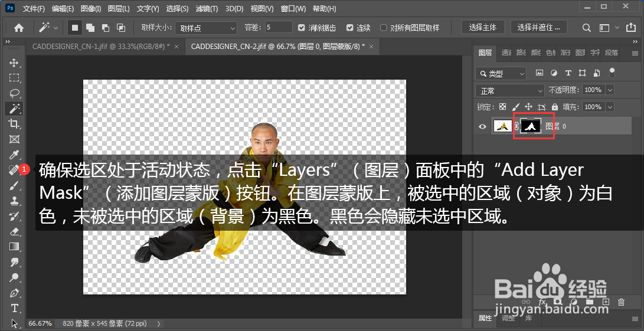
Task: Click the Share export icon
Action: 631,28
